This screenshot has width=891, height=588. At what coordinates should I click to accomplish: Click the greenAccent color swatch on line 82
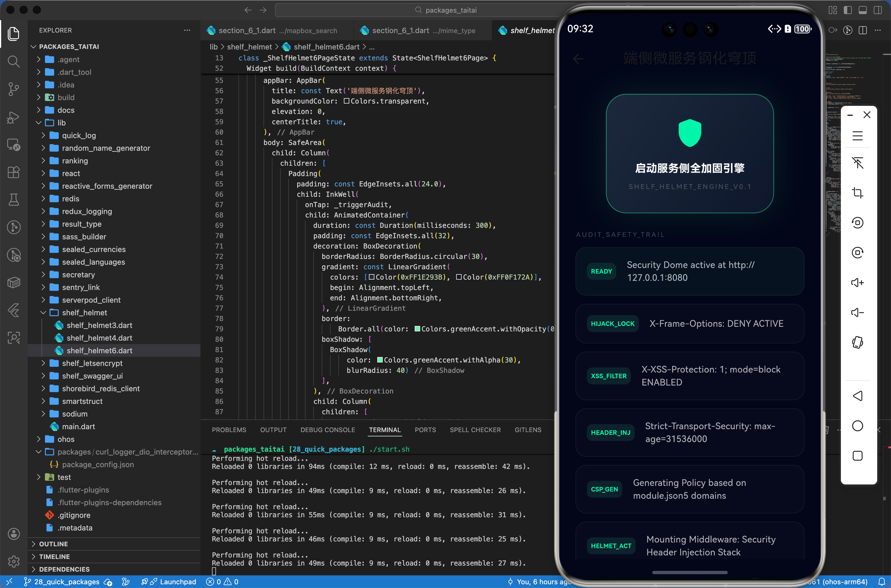tap(380, 360)
